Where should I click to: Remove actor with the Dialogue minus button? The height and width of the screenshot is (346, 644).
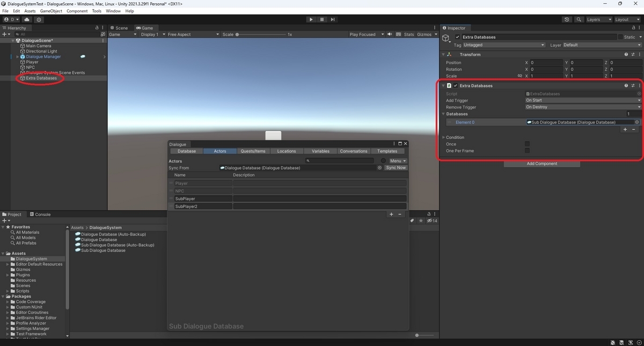[x=400, y=214]
